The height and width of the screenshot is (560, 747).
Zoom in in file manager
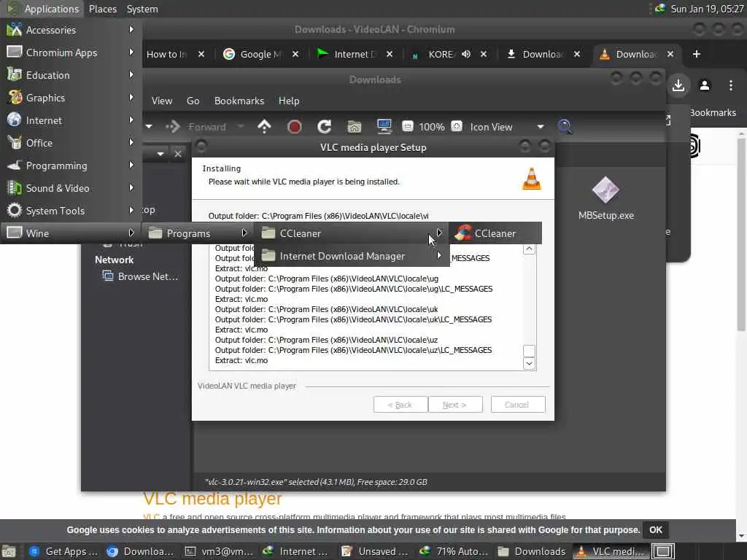[x=457, y=127]
